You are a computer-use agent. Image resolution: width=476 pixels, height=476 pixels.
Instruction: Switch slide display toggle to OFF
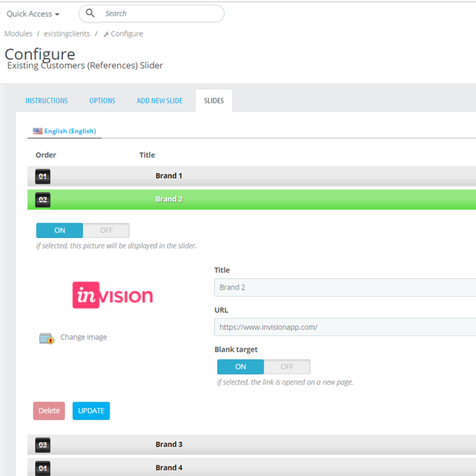106,231
